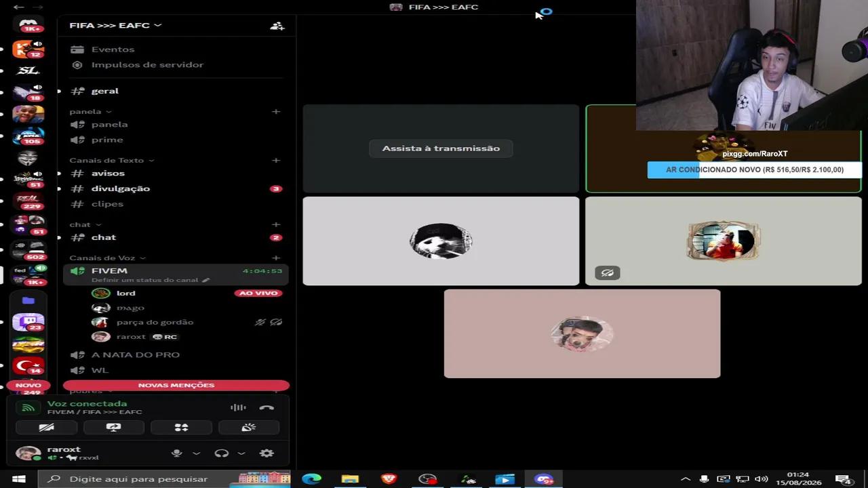Click the NOVO unread servers pill
This screenshot has width=868, height=488.
28,385
